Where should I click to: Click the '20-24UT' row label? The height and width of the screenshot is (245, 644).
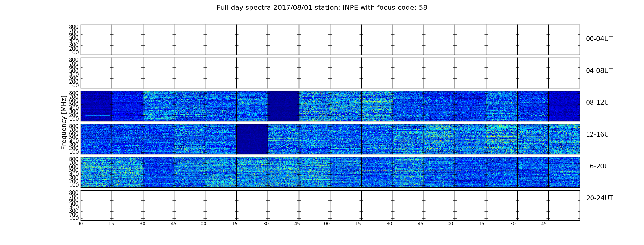pyautogui.click(x=600, y=198)
